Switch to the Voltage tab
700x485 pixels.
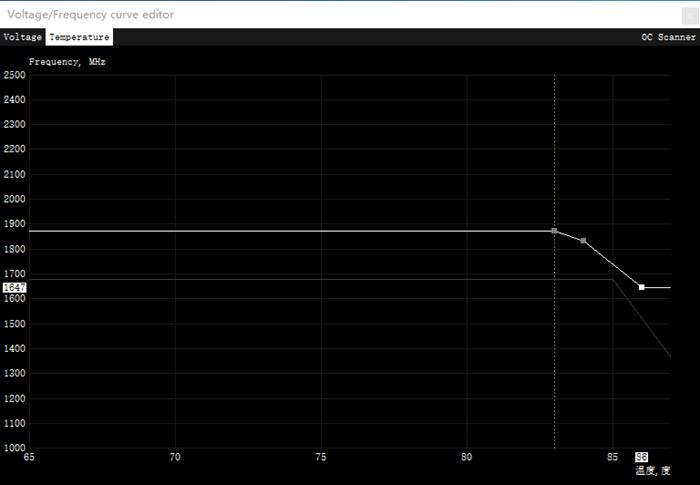point(22,37)
